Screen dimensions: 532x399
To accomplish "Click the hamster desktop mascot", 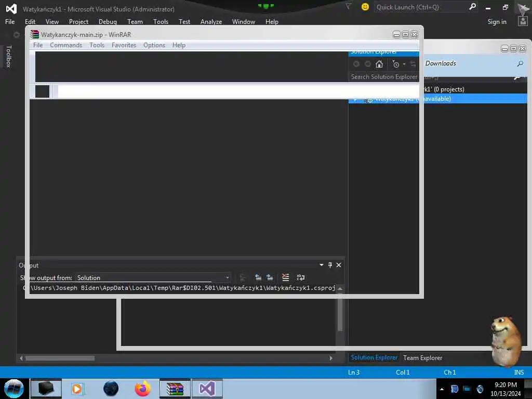I will [506, 342].
